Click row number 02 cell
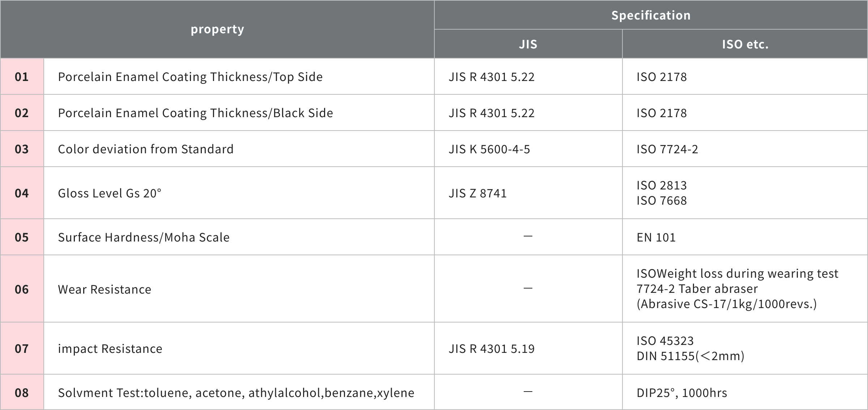Viewport: 868px width, 410px height. point(22,113)
